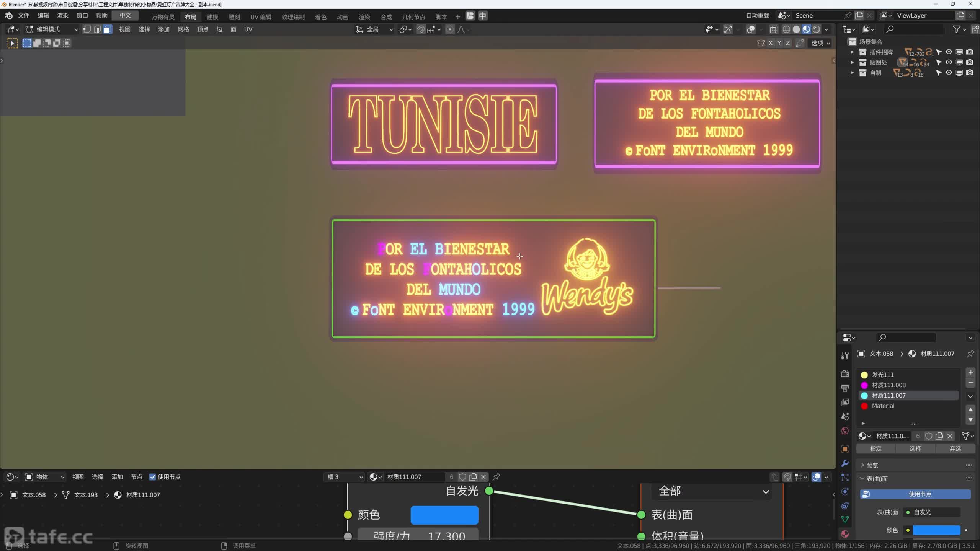Image resolution: width=980 pixels, height=551 pixels.
Task: Open Modifier properties tab
Action: tap(845, 463)
